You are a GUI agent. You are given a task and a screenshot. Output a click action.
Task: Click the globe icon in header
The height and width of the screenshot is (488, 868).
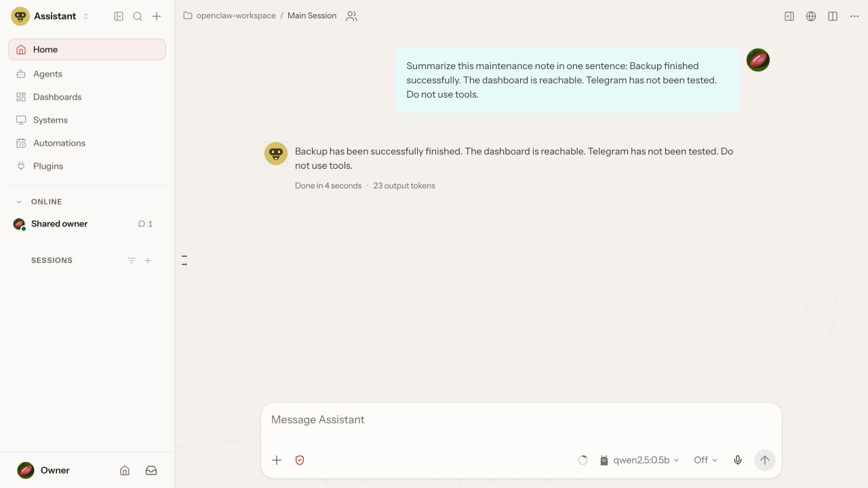point(811,16)
